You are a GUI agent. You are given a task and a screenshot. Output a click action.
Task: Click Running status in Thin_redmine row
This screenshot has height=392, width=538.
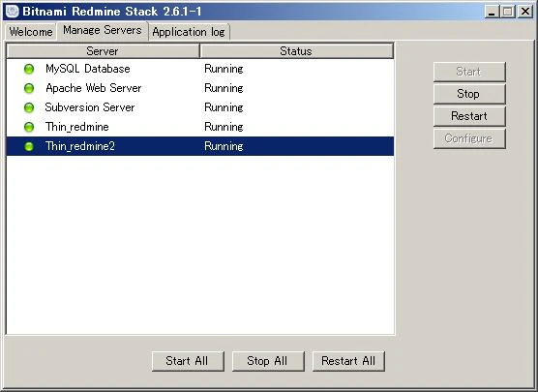tap(224, 128)
